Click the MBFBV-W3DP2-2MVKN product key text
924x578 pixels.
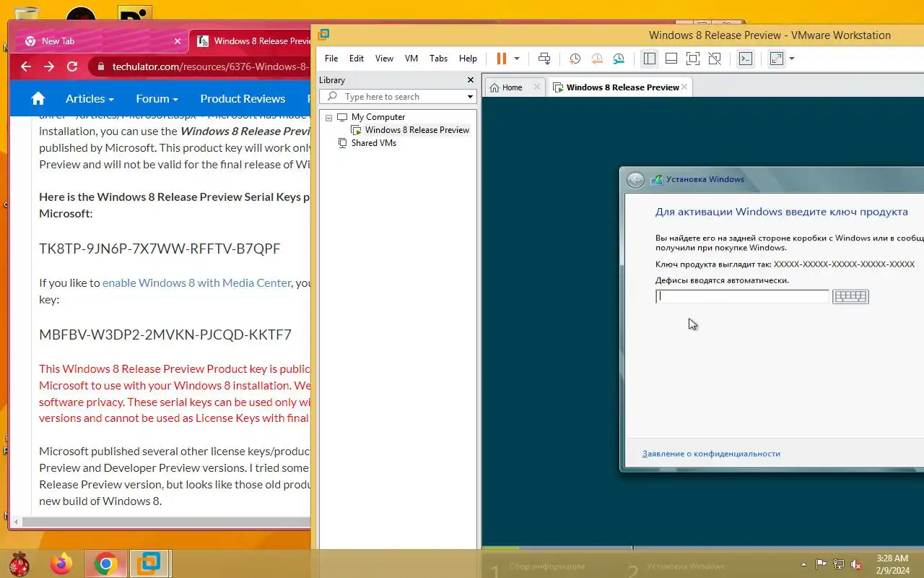click(165, 335)
